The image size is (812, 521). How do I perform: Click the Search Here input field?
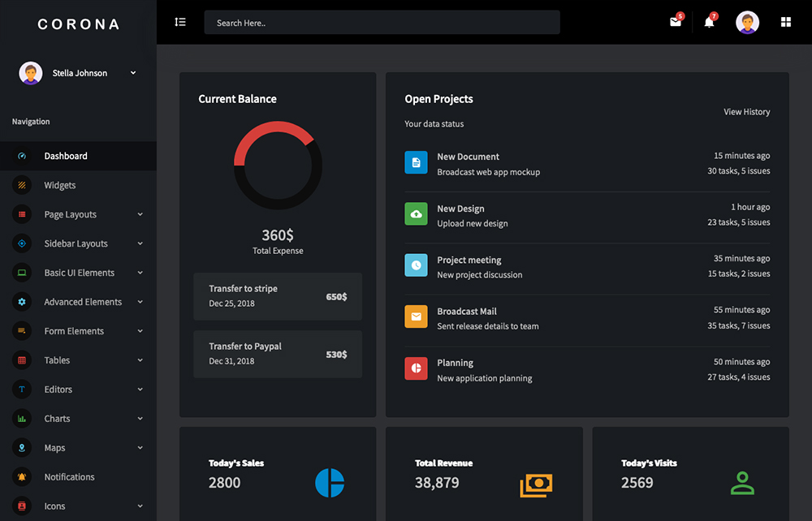click(x=382, y=23)
